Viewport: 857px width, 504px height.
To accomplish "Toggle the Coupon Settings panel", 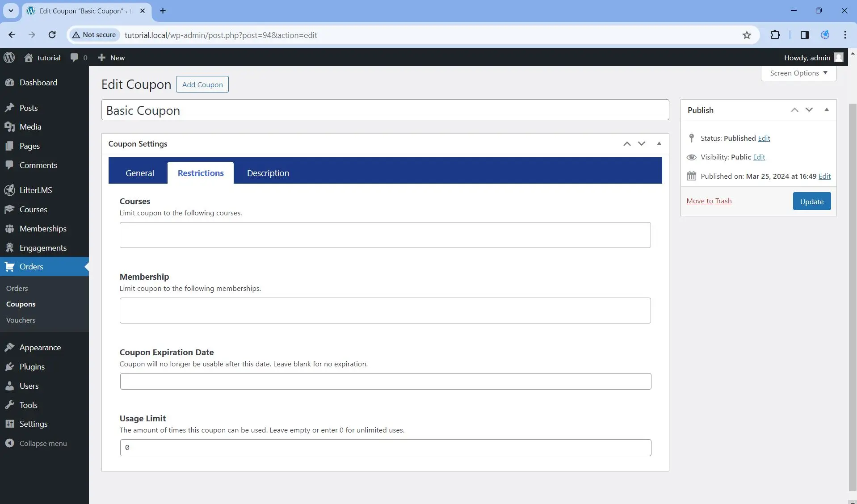I will tap(659, 144).
